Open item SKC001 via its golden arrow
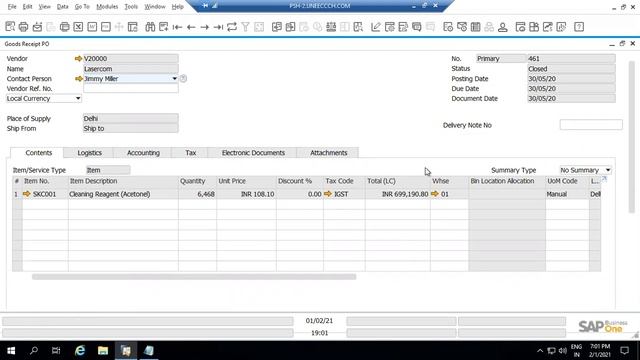 pyautogui.click(x=27, y=194)
